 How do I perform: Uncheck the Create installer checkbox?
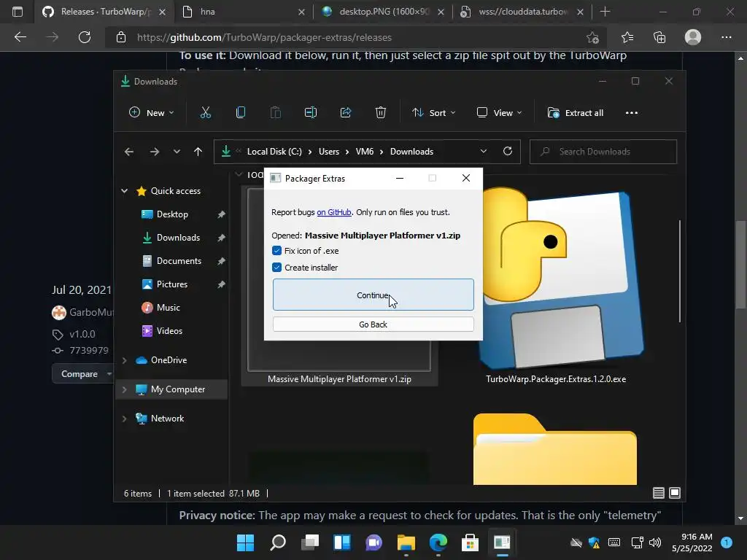point(276,267)
